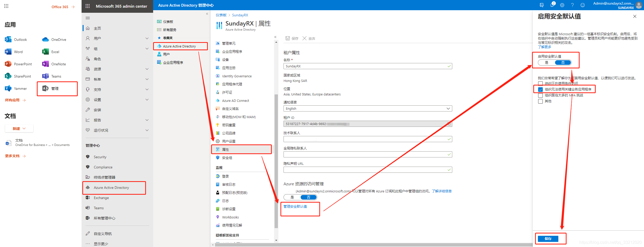Launch OneDrive from the apps list

(46, 40)
